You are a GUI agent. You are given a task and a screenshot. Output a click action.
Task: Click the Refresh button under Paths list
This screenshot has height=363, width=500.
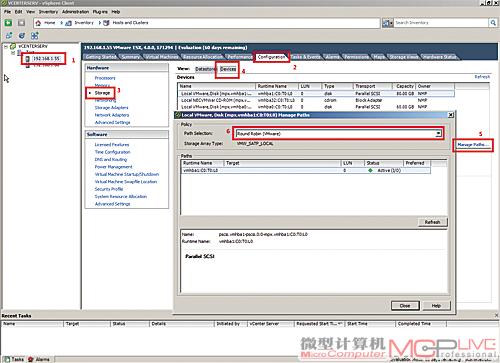click(x=432, y=222)
